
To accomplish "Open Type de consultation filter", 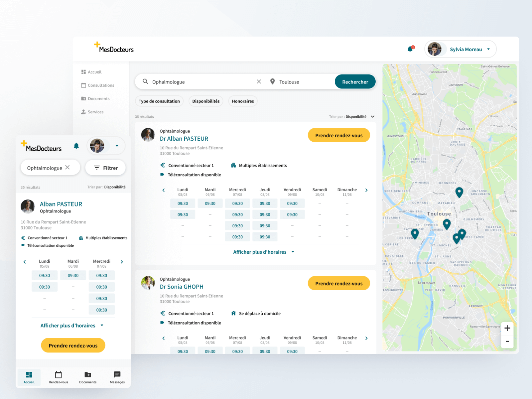I will tap(159, 101).
